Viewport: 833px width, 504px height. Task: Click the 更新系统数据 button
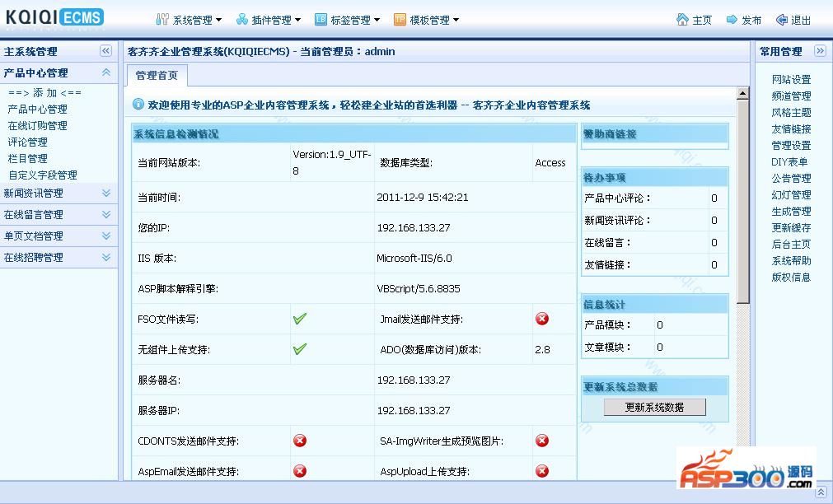point(654,407)
